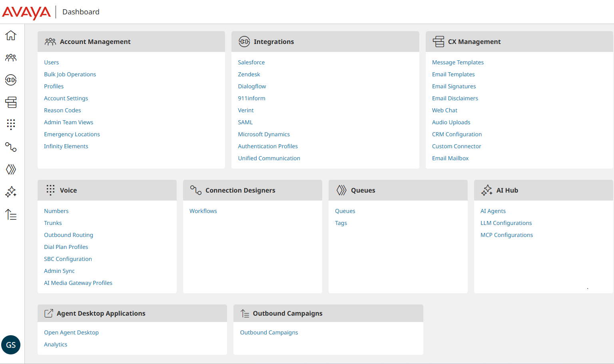Open Emergency Locations
Viewport: 614px width, 364px height.
tap(72, 134)
